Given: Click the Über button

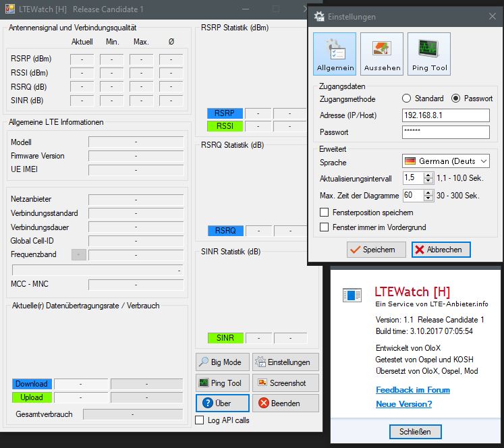Looking at the screenshot, I should (223, 403).
